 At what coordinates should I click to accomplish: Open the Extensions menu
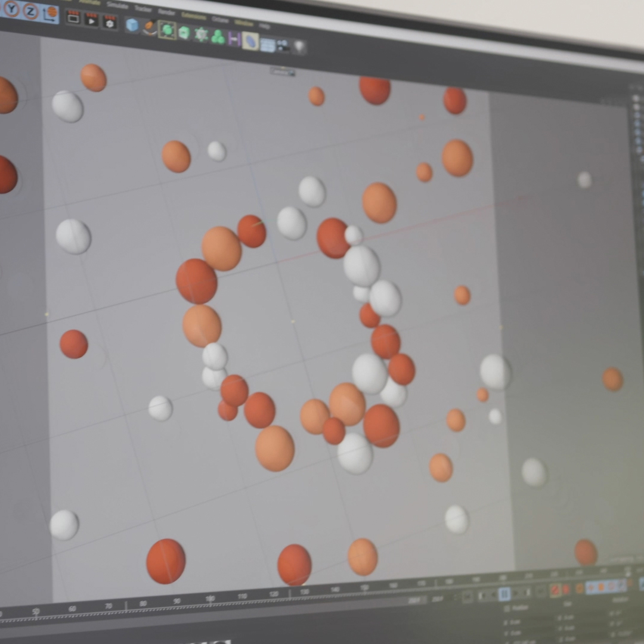193,16
